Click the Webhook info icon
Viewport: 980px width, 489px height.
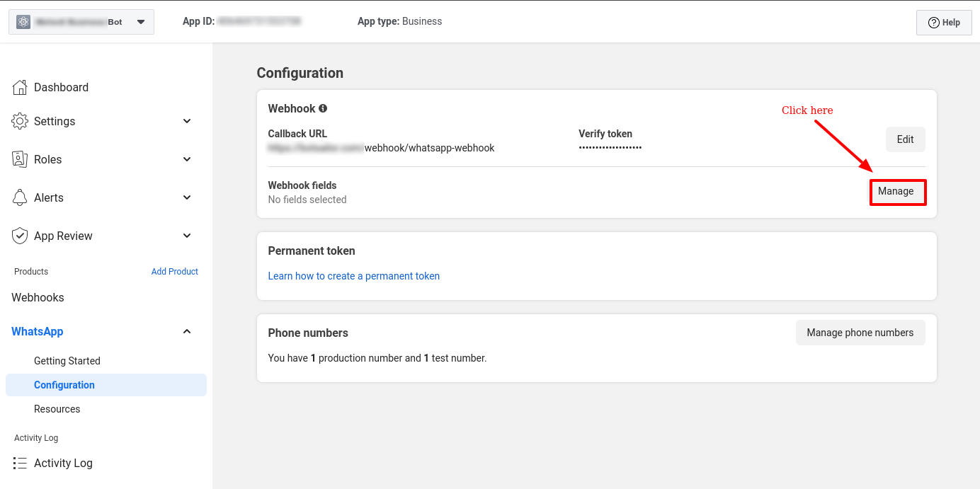coord(323,108)
